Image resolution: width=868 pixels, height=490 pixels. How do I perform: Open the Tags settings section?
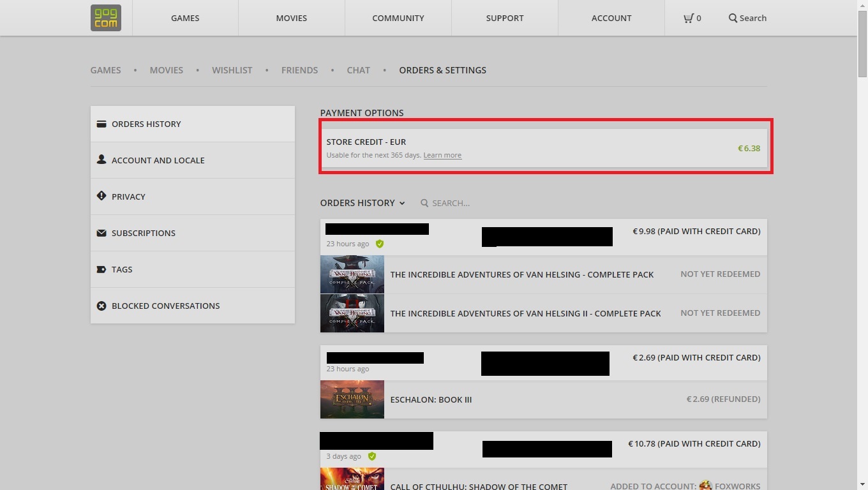pyautogui.click(x=193, y=269)
